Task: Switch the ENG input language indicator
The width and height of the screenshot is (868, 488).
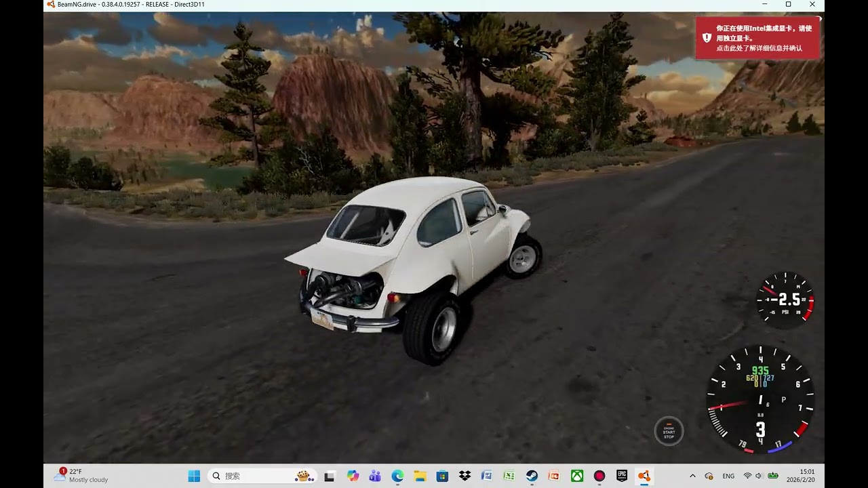Action: pos(728,476)
